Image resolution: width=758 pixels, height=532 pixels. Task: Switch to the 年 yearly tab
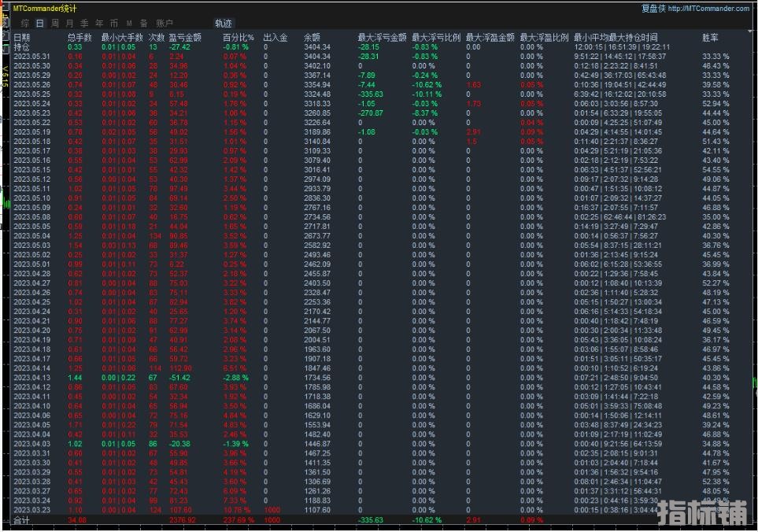tap(100, 23)
